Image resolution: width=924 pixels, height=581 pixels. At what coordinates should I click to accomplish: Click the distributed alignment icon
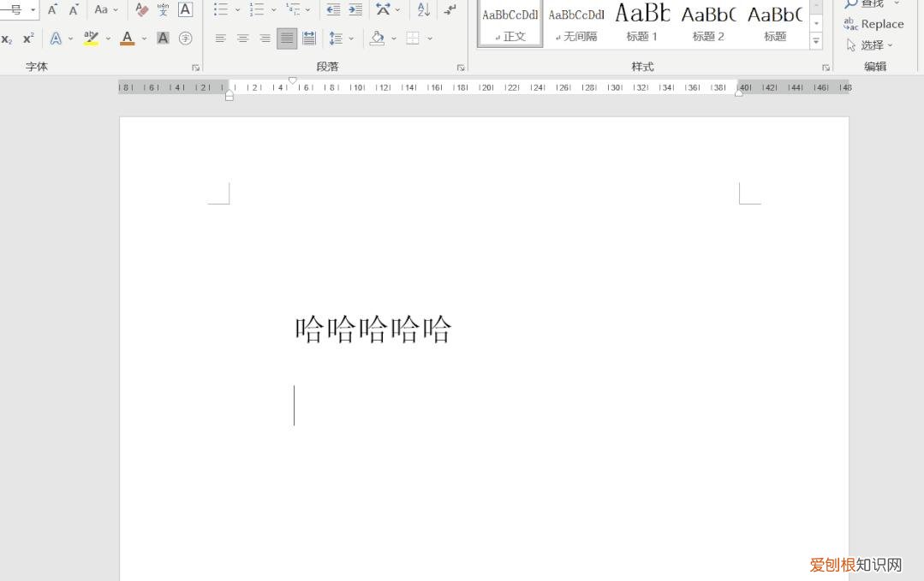click(309, 39)
